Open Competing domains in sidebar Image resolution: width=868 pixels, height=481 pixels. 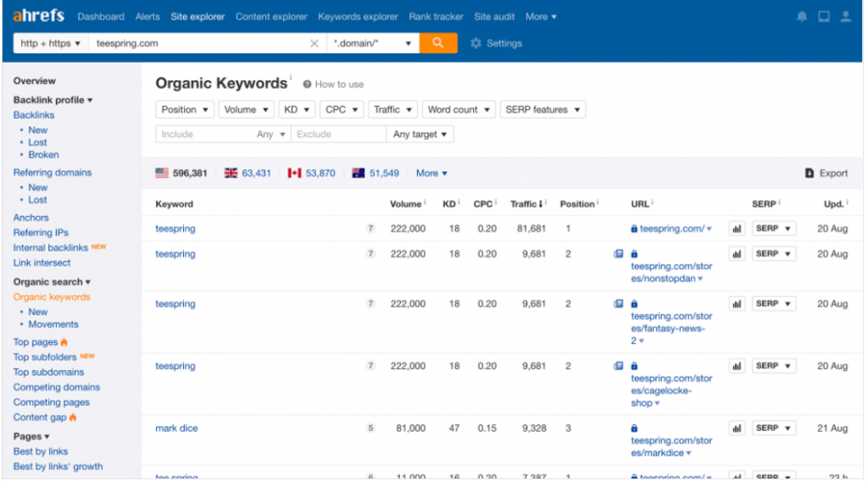(x=57, y=387)
